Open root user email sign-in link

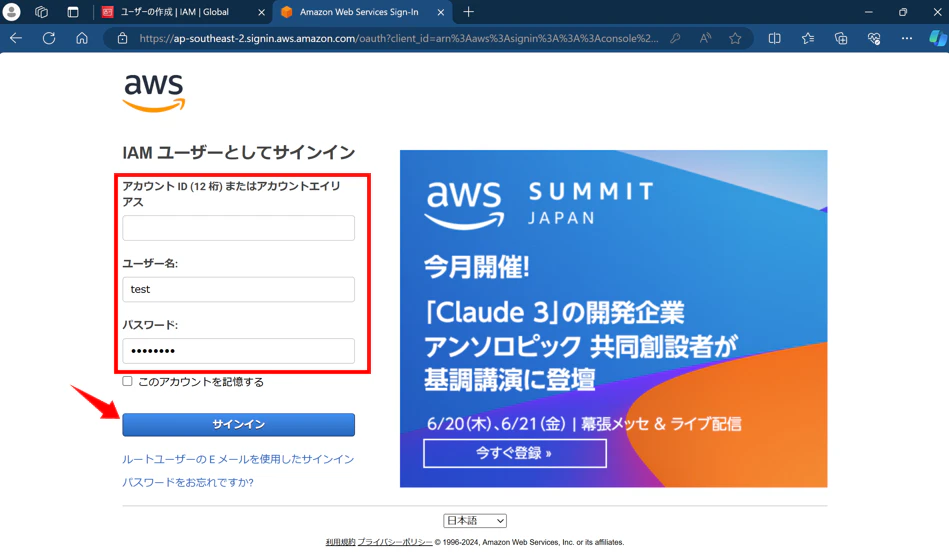(x=238, y=459)
